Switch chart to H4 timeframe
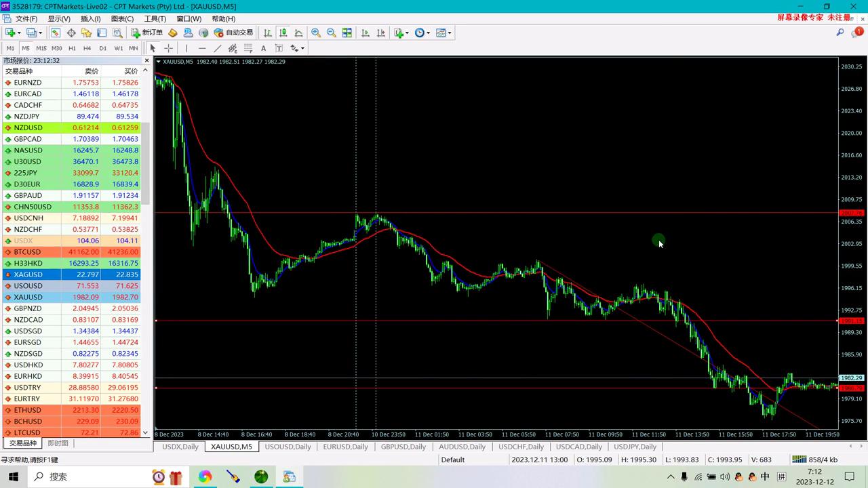868x488 pixels. tap(87, 48)
